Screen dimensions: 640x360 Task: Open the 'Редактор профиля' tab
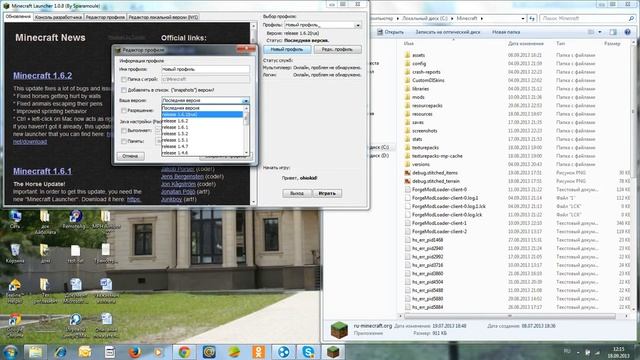105,17
